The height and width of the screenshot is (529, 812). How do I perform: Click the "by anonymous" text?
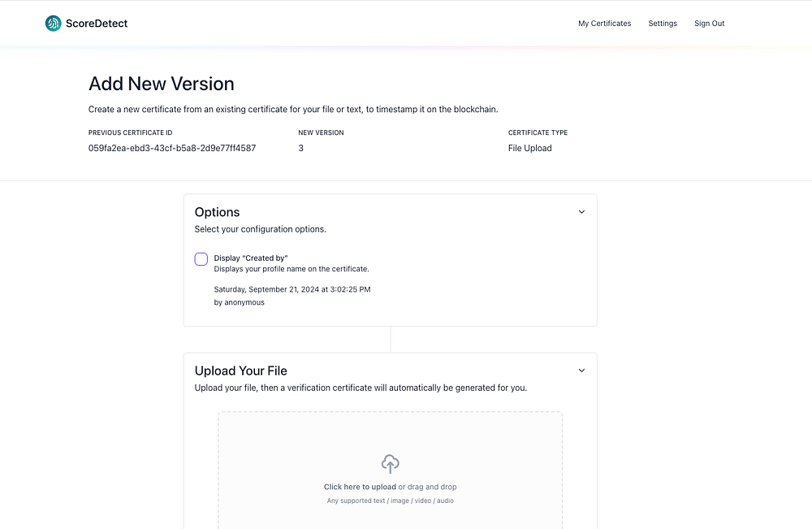(x=240, y=302)
